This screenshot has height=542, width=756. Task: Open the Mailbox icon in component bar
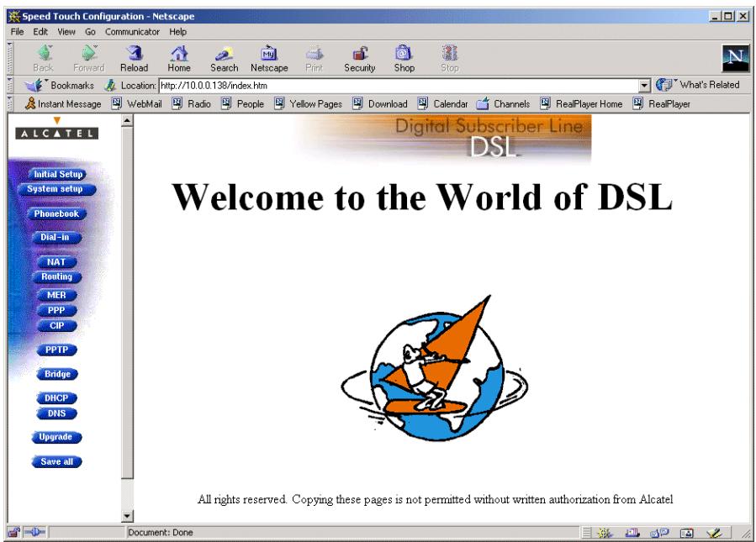coord(632,533)
